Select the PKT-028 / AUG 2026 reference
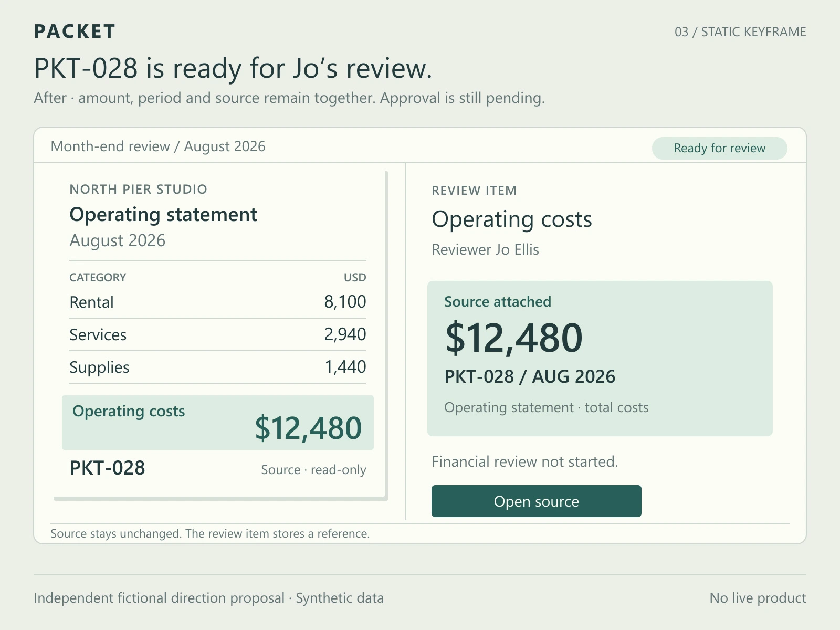The image size is (840, 630). [x=530, y=376]
